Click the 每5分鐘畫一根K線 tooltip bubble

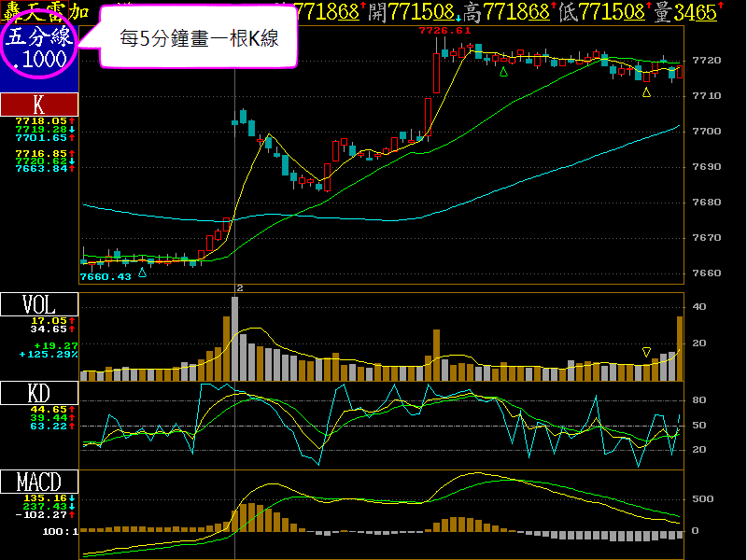199,39
